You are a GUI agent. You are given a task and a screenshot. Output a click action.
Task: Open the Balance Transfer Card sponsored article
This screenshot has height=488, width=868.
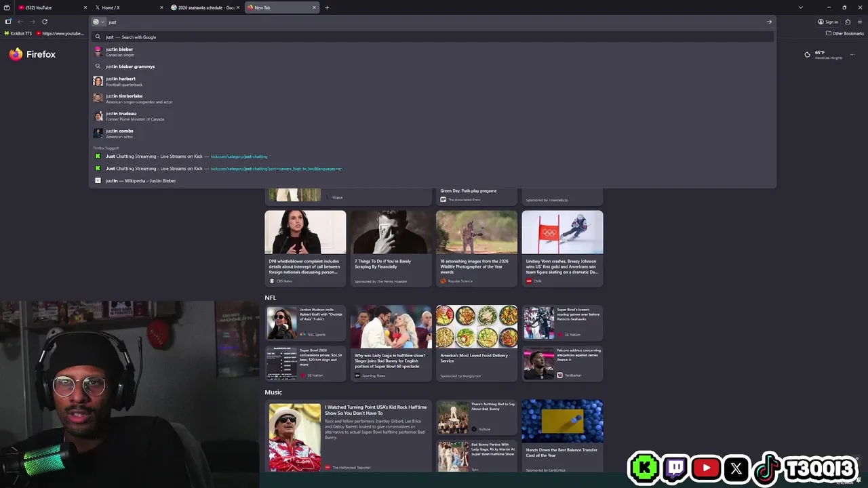[562, 436]
